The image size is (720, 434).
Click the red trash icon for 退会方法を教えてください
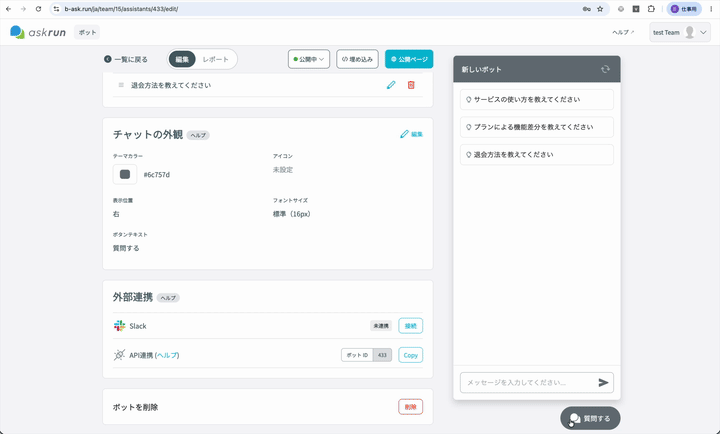[x=411, y=85]
